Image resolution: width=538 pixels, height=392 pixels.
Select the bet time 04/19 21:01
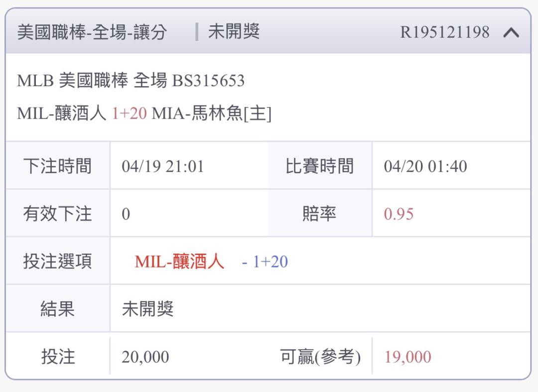(x=163, y=166)
